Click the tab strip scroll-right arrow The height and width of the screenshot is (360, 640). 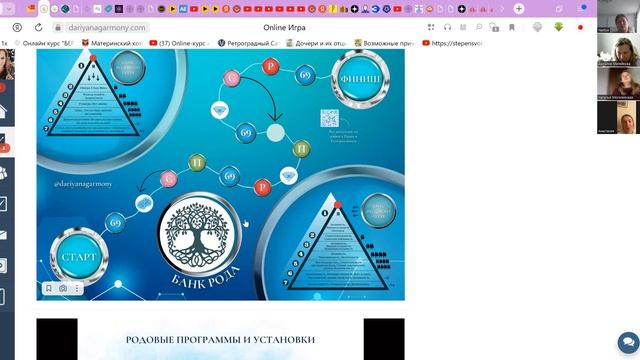pos(502,9)
